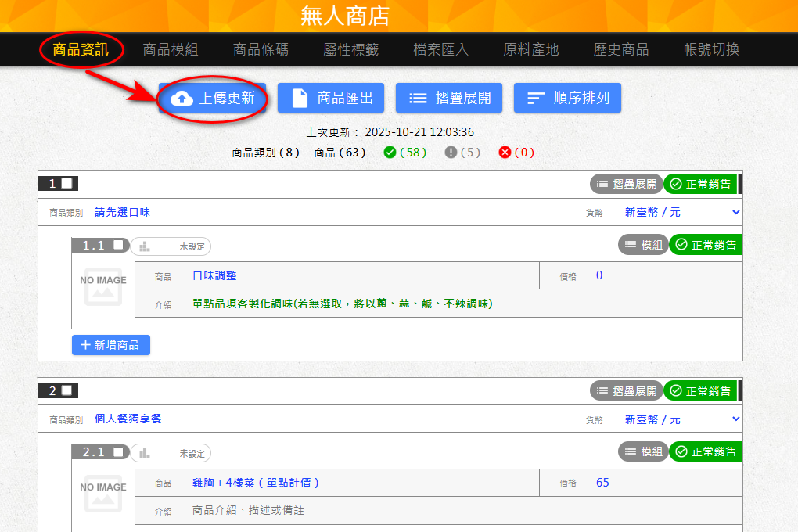
Task: Click the list icon on blue 摺疊展開 button
Action: [x=419, y=98]
